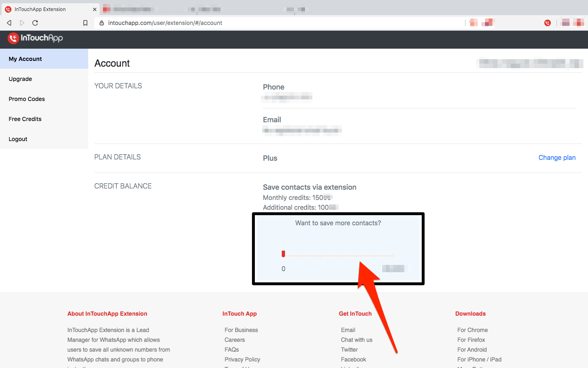
Task: Open FAQs footer link
Action: click(x=232, y=350)
